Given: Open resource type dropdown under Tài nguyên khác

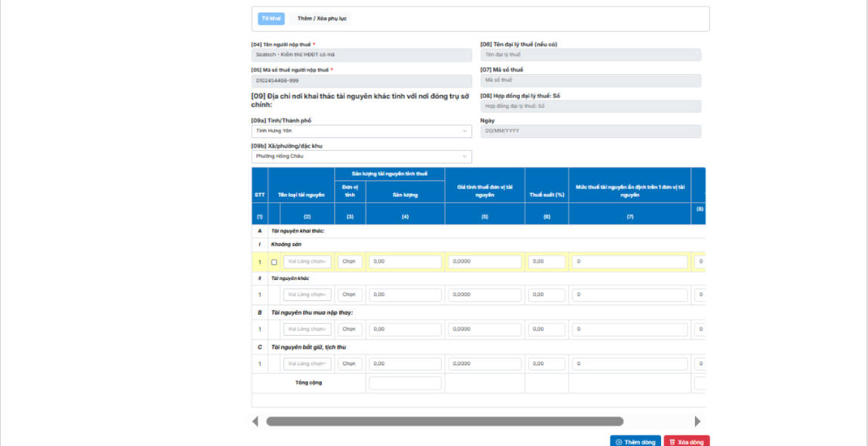Looking at the screenshot, I should pos(307,294).
